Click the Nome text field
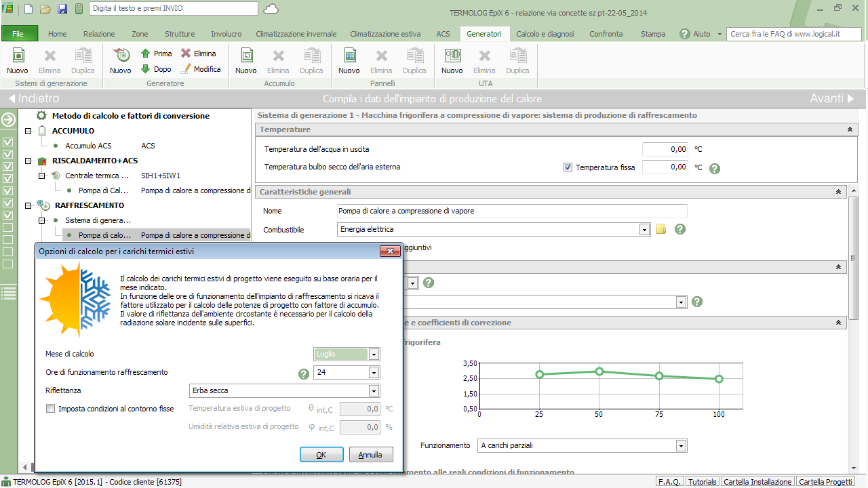The width and height of the screenshot is (868, 488). (x=512, y=211)
